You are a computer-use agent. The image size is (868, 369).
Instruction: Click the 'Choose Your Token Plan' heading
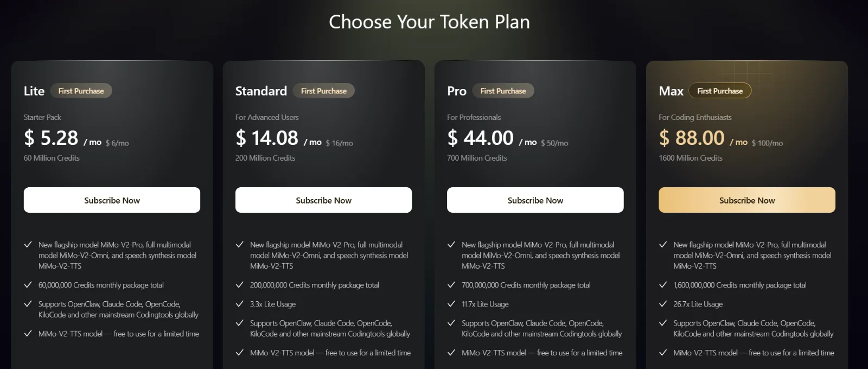[429, 22]
